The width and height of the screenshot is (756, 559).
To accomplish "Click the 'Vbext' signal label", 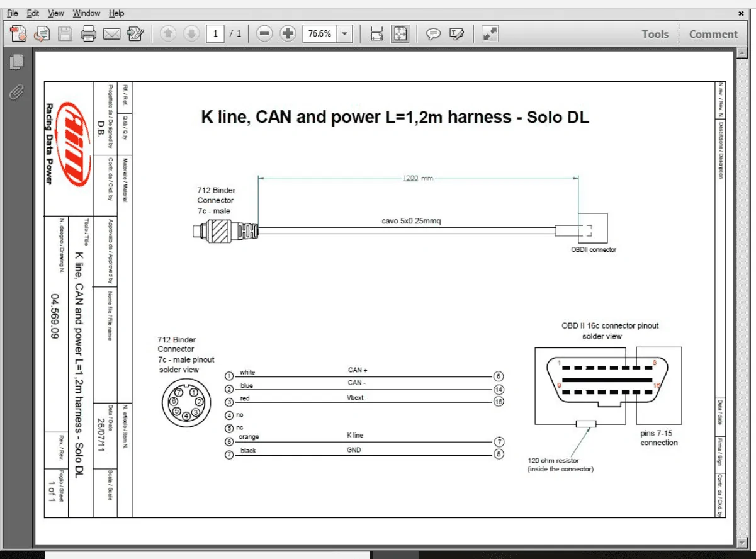I will tap(356, 397).
